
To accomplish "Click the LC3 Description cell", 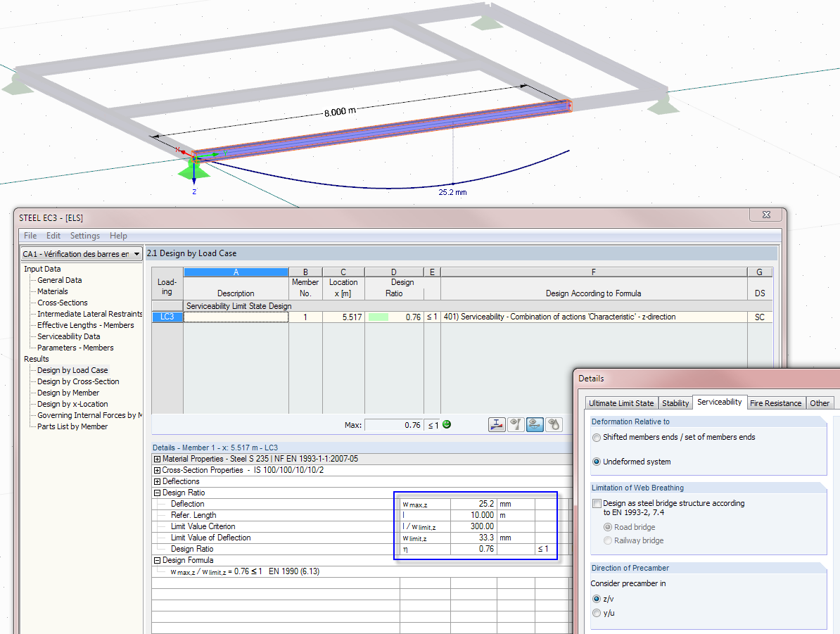I will pos(236,317).
